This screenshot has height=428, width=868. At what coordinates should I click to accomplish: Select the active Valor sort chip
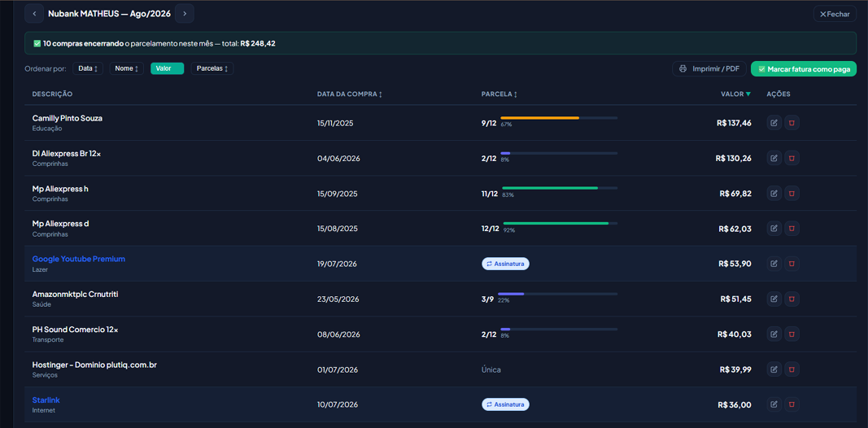tap(168, 68)
